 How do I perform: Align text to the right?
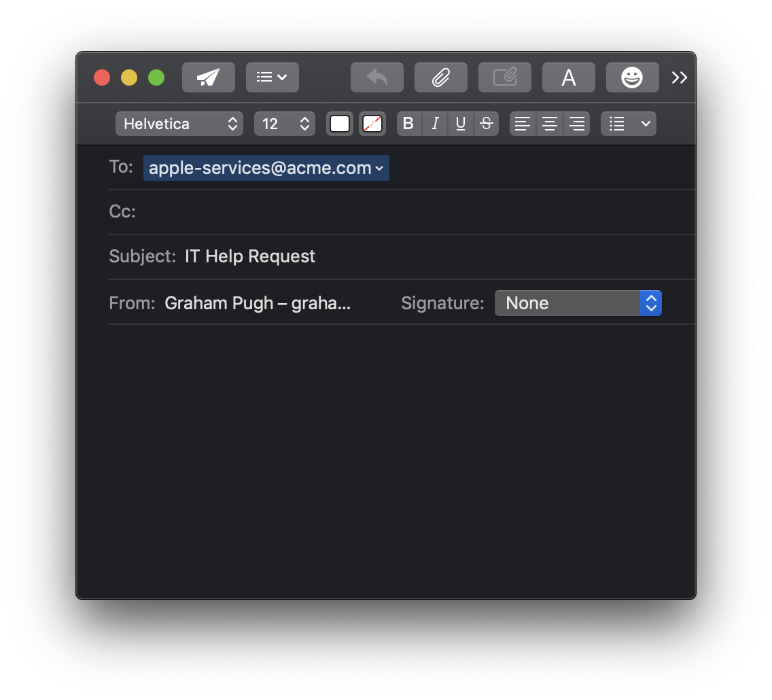coord(576,124)
